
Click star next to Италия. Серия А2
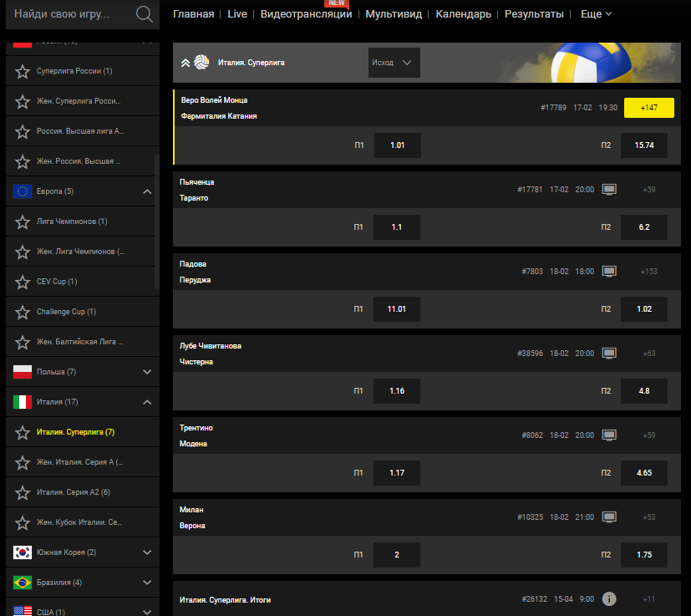point(23,492)
